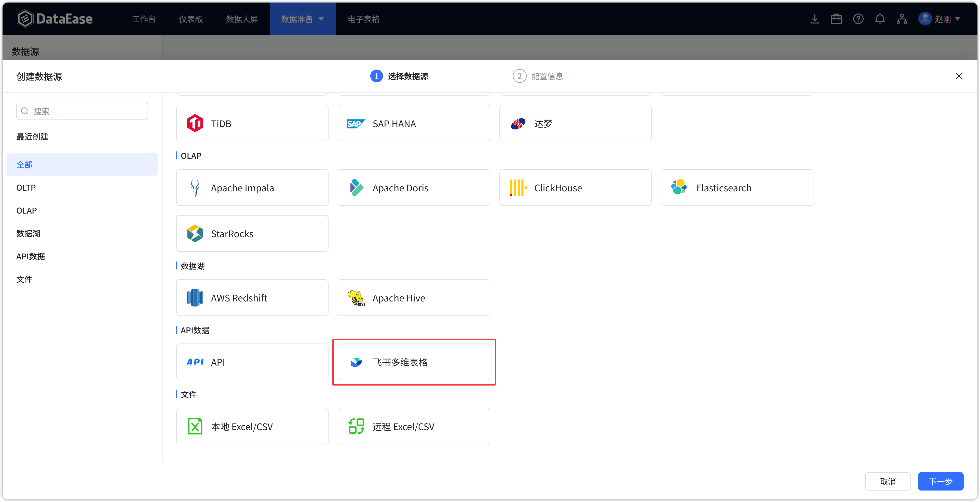Click the TiDB logo icon

pos(195,123)
